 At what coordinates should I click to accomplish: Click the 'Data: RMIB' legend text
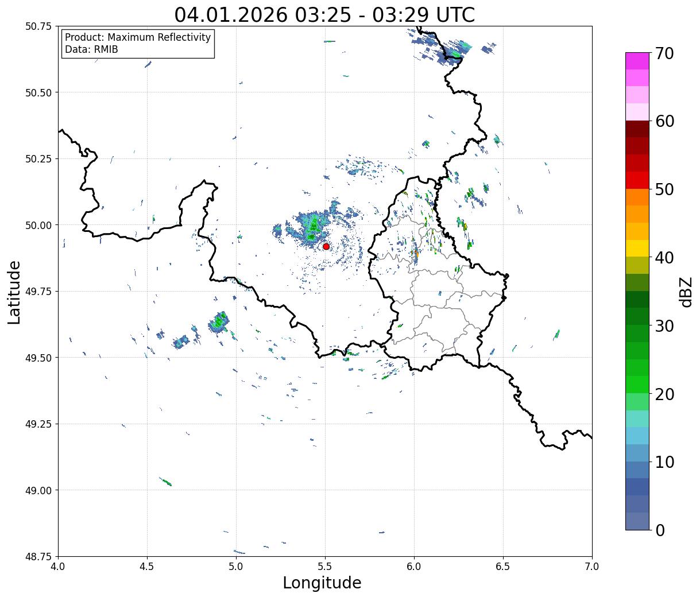click(91, 49)
